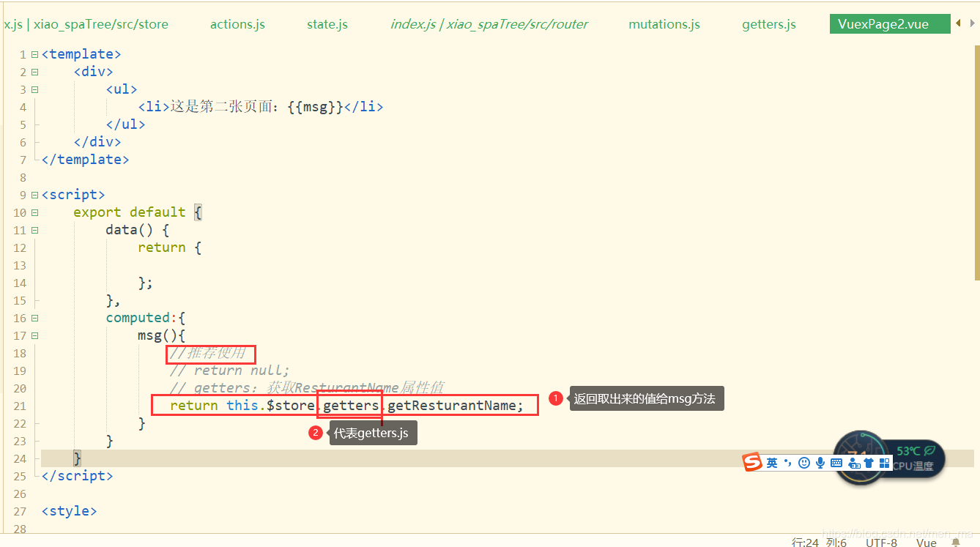Switch to the getters.js tab

[x=769, y=24]
